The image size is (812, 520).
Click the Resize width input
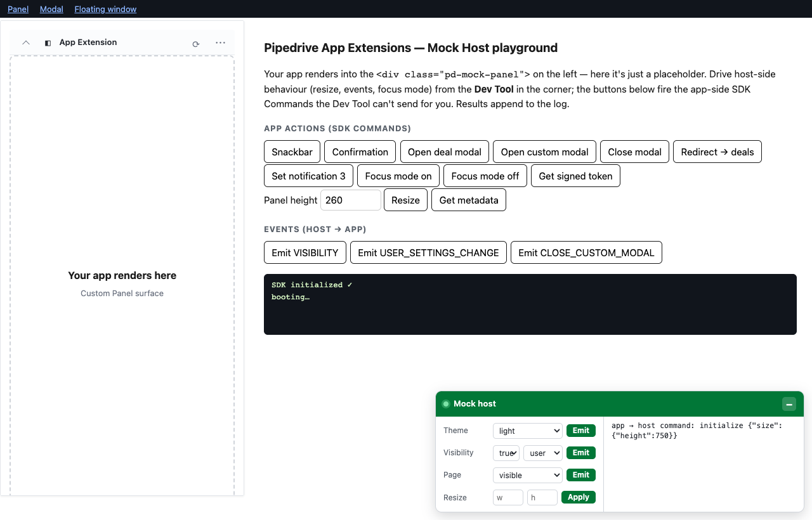point(508,498)
